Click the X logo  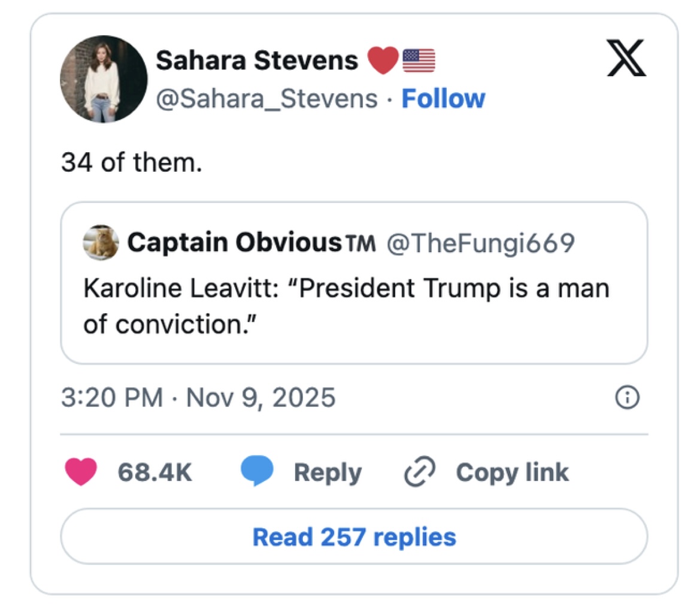click(626, 57)
